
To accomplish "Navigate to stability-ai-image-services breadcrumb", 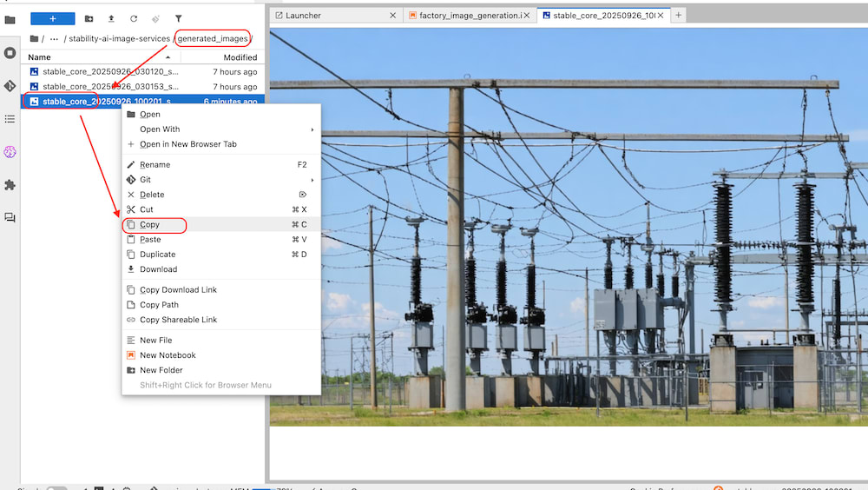I will (119, 39).
